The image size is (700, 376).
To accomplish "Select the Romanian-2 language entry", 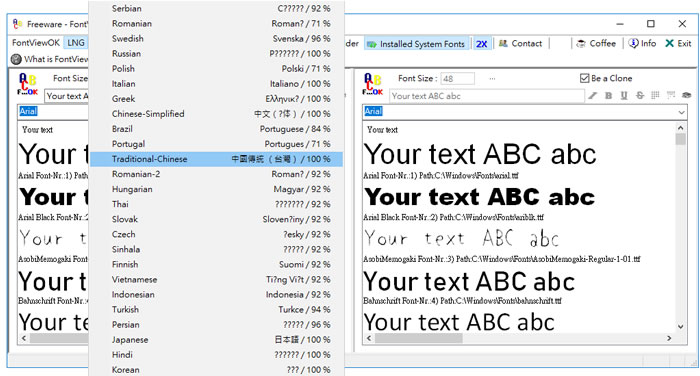I will (x=217, y=174).
